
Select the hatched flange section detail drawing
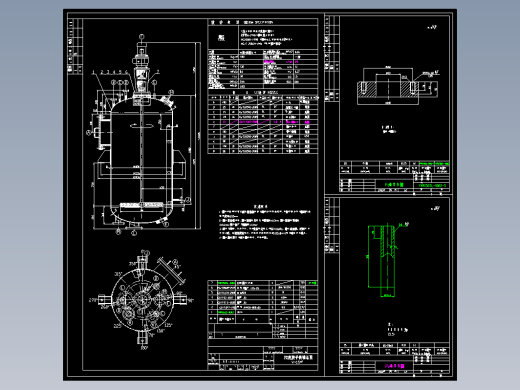388,89
